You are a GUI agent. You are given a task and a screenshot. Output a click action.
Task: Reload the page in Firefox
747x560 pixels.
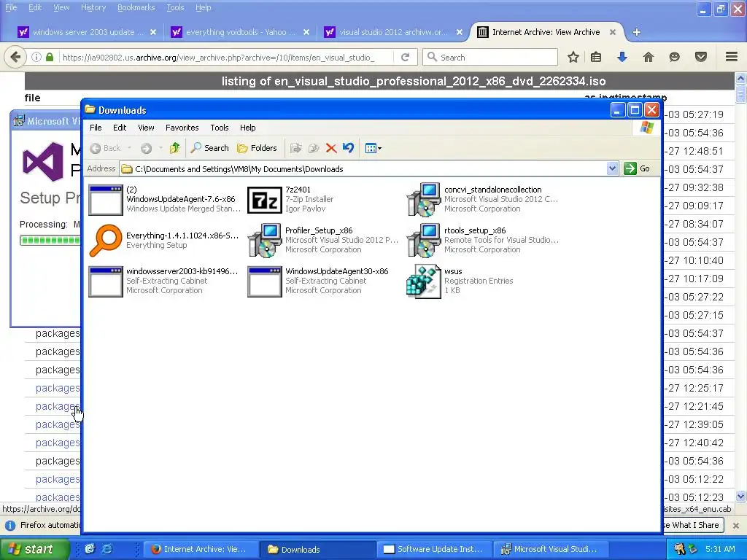(406, 57)
